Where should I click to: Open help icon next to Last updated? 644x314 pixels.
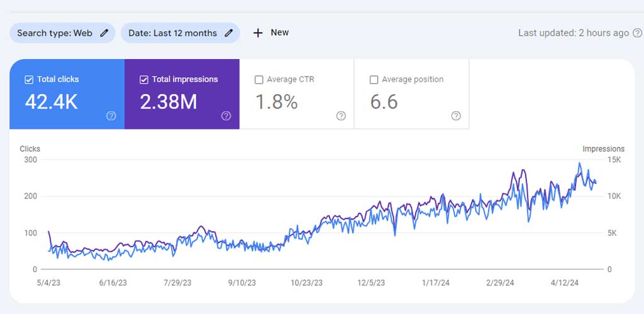pyautogui.click(x=637, y=33)
